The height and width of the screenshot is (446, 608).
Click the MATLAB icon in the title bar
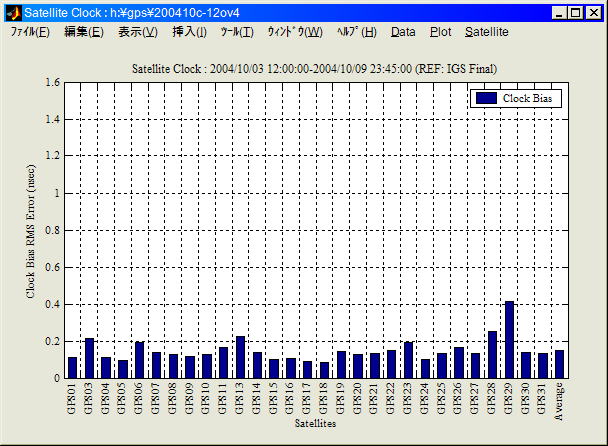click(13, 13)
